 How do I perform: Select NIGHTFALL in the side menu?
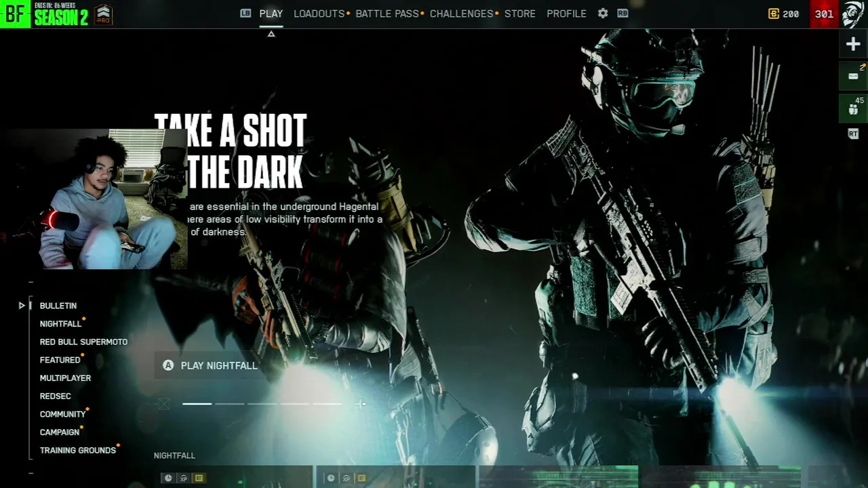[x=60, y=324]
